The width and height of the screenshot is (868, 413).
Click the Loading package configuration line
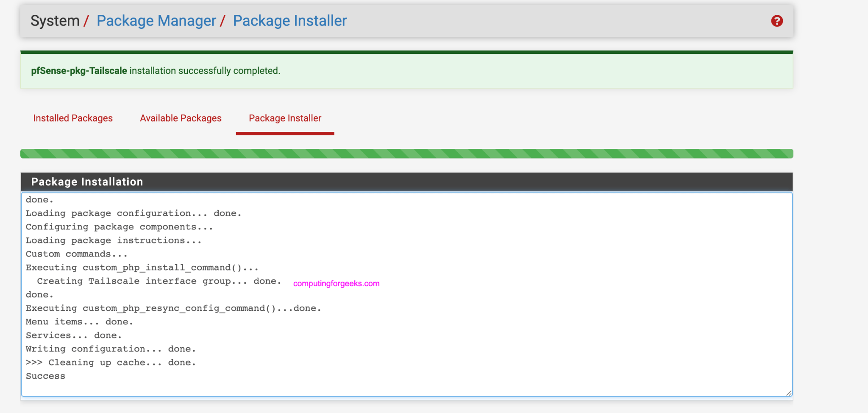click(x=134, y=213)
